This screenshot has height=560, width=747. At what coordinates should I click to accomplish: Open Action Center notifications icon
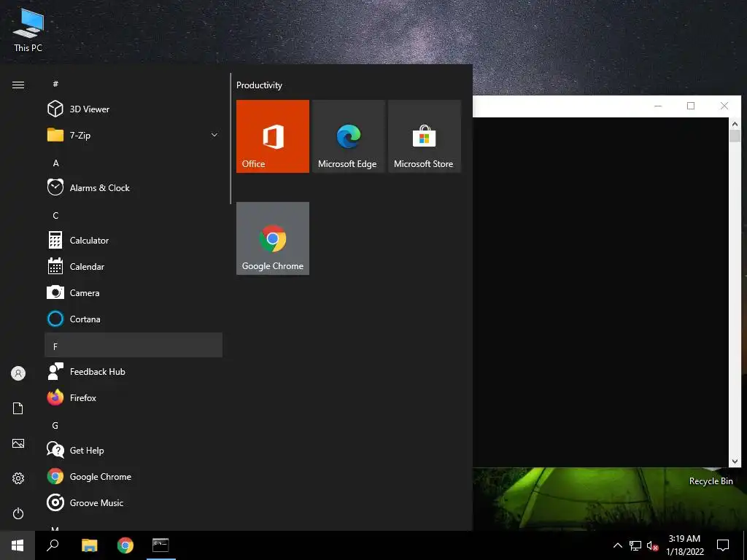[723, 545]
